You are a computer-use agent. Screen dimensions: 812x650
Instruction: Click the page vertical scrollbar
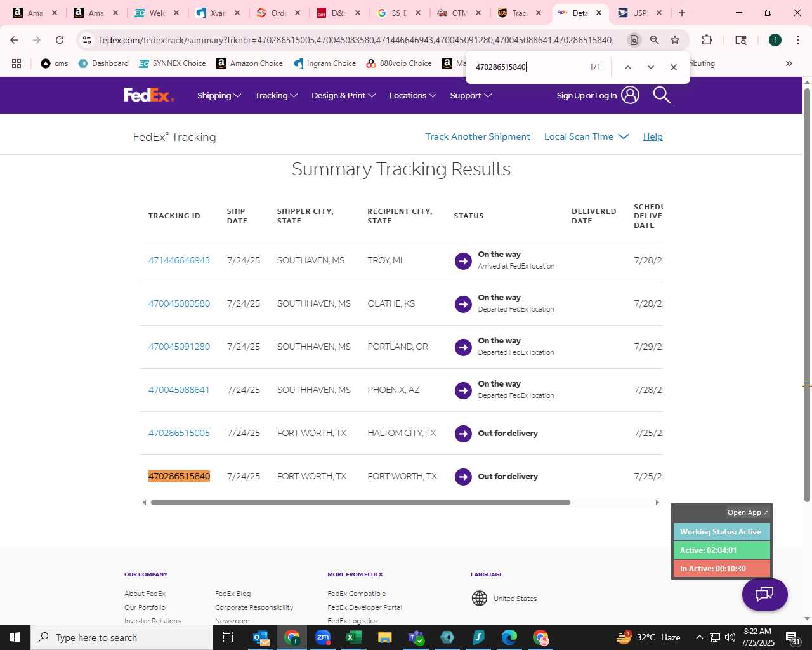click(x=807, y=295)
